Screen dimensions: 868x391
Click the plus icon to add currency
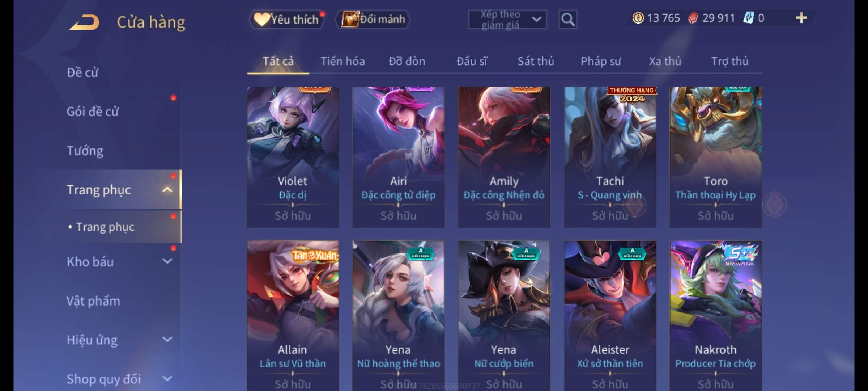point(801,18)
